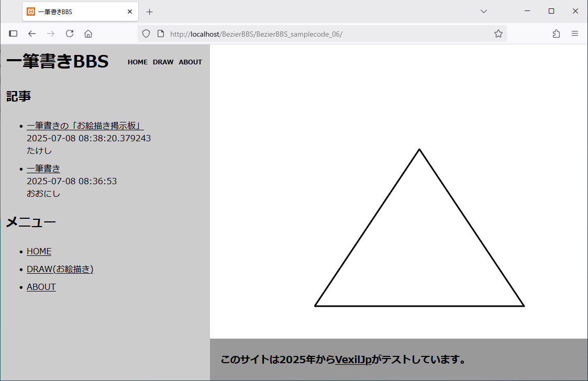Image resolution: width=588 pixels, height=381 pixels.
Task: Toggle tracking protection via the shield icon
Action: (x=146, y=33)
